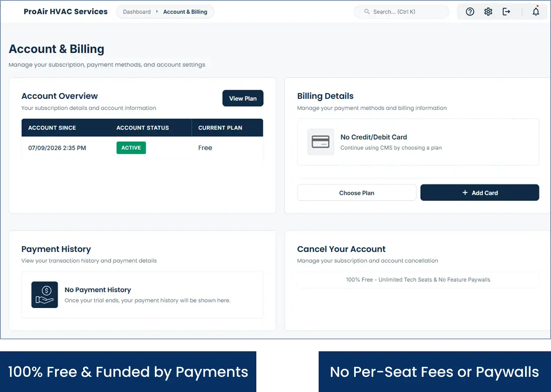
Task: Click the No Payment History heading
Action: (98, 290)
